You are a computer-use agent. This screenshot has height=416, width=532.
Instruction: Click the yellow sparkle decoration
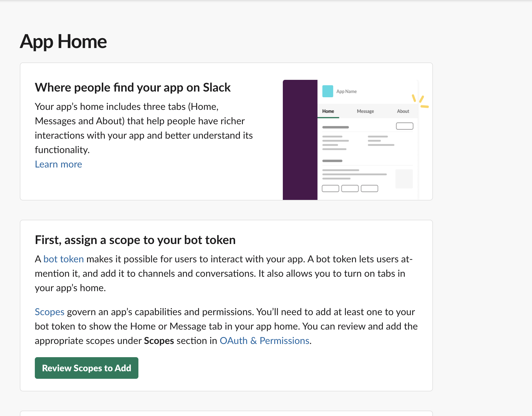tap(420, 101)
